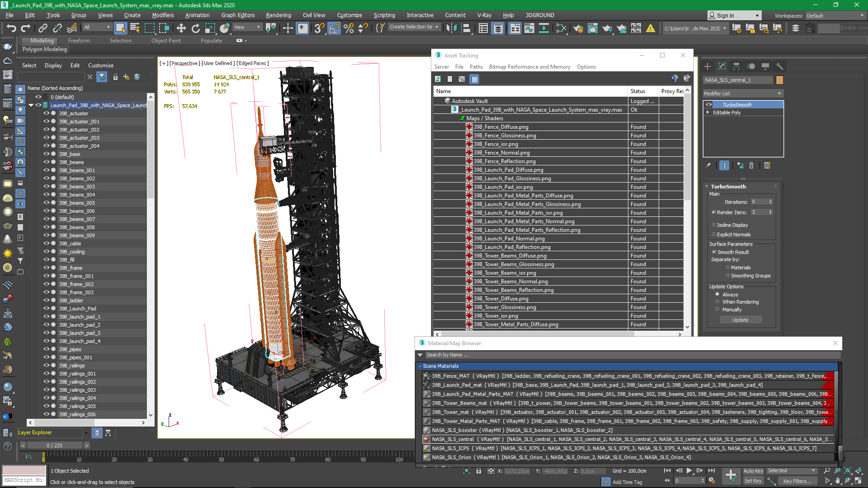Open the Modifier List dropdown

743,94
